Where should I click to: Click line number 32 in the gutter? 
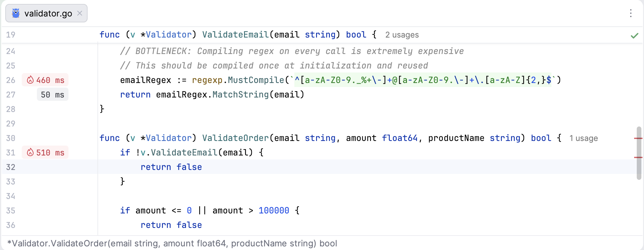point(11,167)
